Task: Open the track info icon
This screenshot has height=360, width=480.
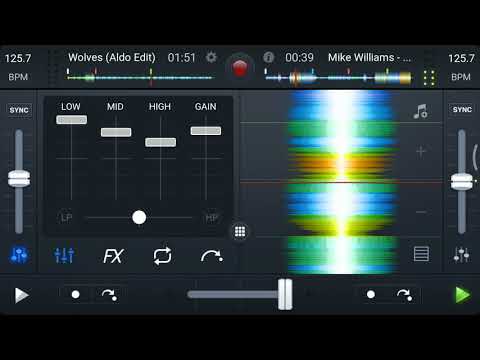Action: (x=268, y=57)
